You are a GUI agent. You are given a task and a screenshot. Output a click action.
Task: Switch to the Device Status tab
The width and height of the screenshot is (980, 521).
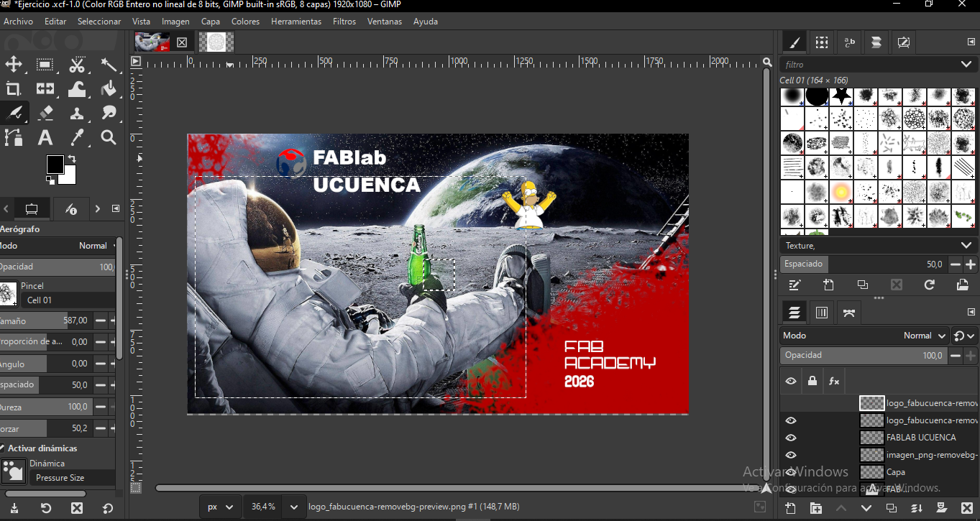tap(70, 209)
